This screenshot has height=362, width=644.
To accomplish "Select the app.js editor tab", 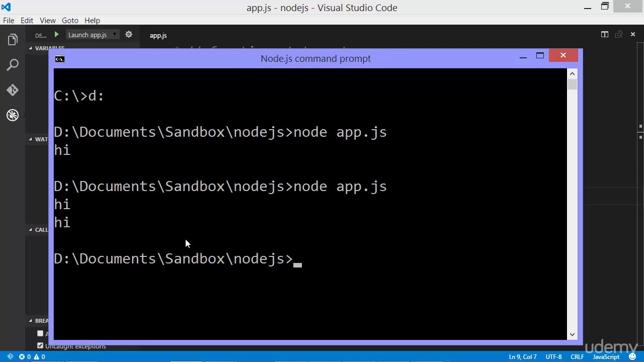I will pos(158,35).
